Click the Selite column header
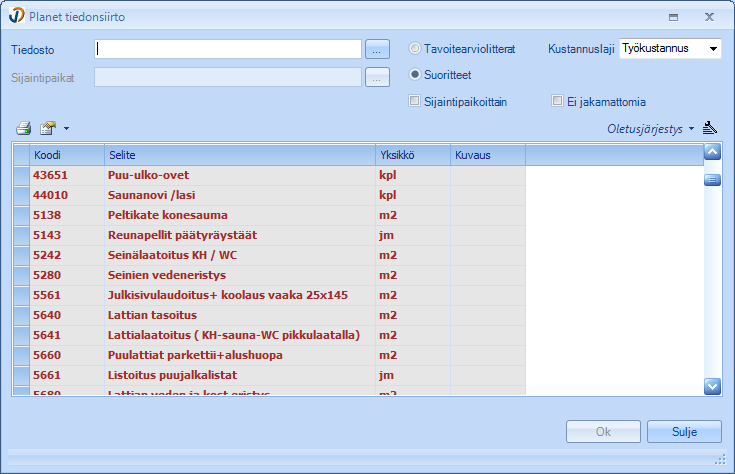The height and width of the screenshot is (474, 735). pyautogui.click(x=240, y=155)
